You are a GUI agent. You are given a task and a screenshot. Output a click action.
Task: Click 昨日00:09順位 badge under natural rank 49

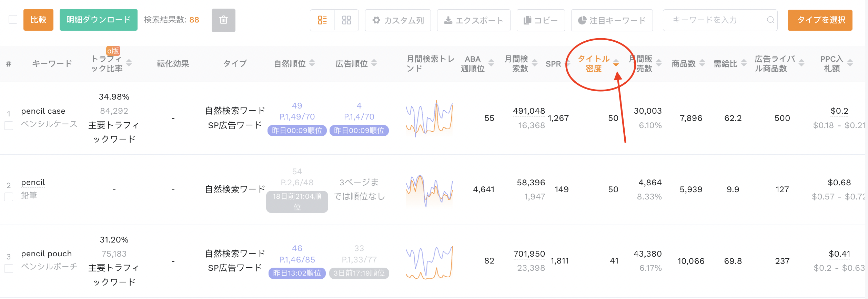tap(297, 131)
